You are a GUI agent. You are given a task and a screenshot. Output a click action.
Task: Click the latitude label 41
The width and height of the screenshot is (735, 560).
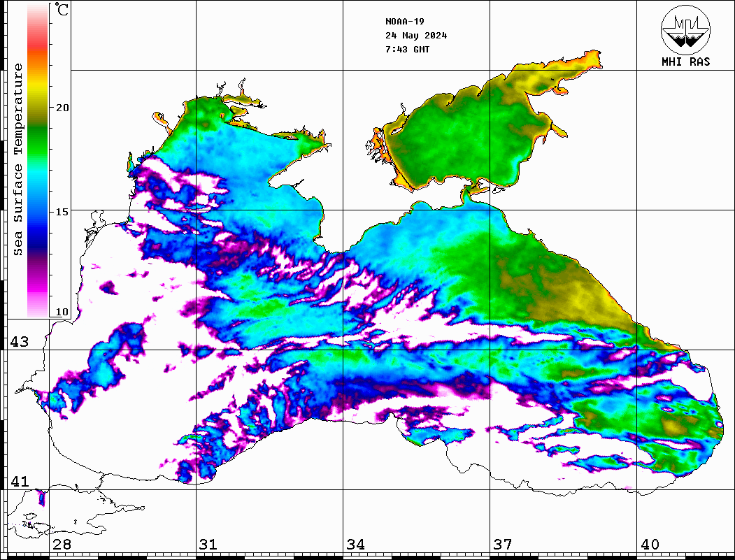point(20,481)
